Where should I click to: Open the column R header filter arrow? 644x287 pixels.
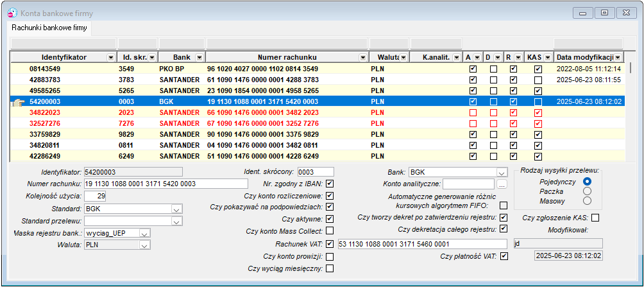click(x=518, y=58)
